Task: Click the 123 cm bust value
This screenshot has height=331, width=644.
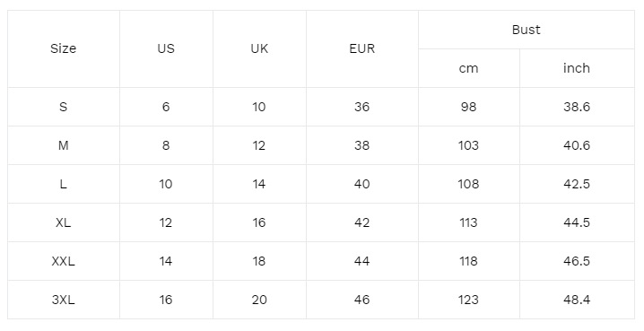Action: click(468, 300)
